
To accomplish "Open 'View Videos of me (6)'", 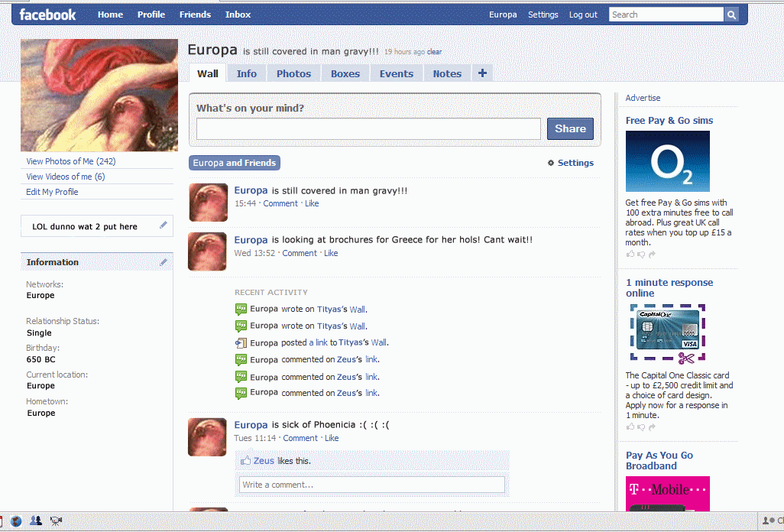I will (66, 177).
